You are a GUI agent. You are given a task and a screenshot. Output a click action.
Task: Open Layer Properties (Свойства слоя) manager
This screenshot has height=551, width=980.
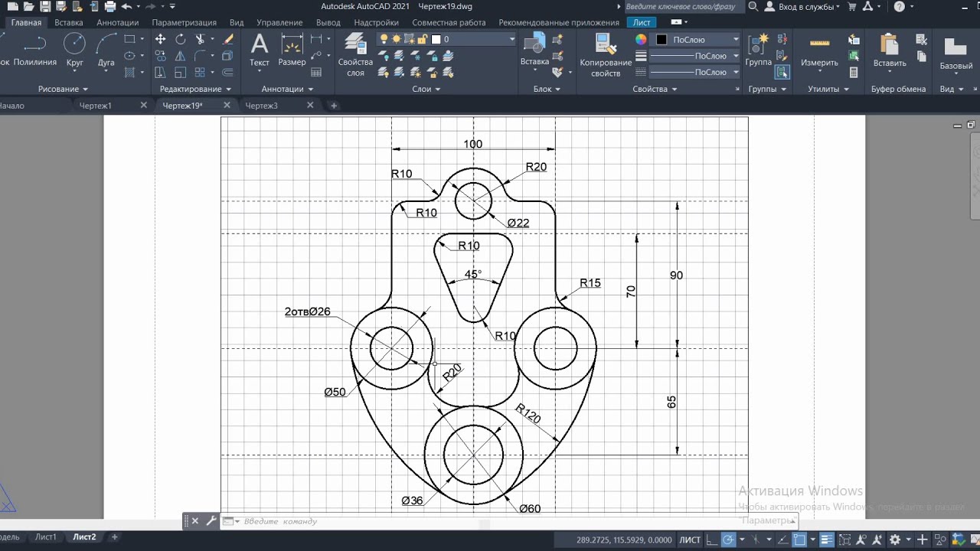[x=355, y=55]
